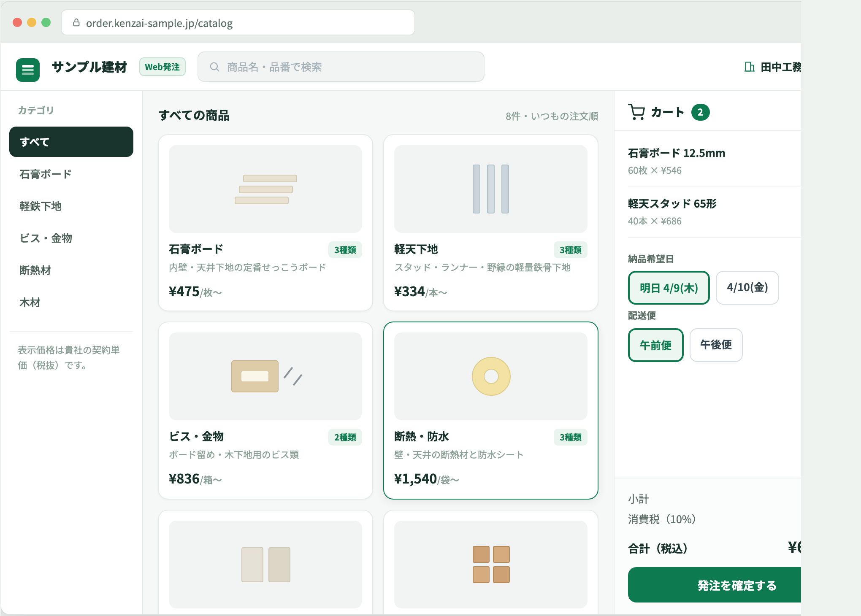The width and height of the screenshot is (861, 616).
Task: Select the ビス・金物 category in sidebar
Action: coord(71,238)
